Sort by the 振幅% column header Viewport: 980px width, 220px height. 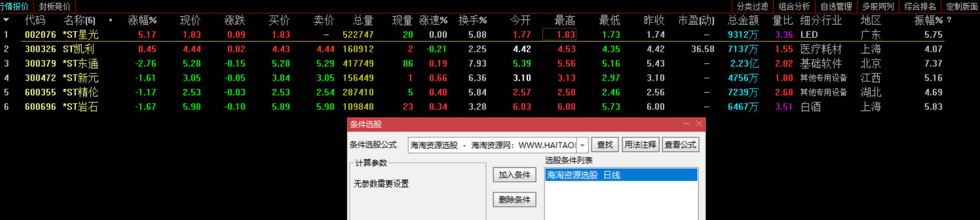click(928, 20)
